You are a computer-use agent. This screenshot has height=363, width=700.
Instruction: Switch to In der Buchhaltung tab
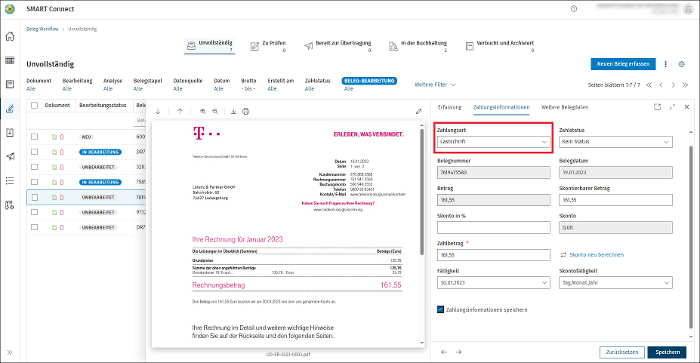418,46
